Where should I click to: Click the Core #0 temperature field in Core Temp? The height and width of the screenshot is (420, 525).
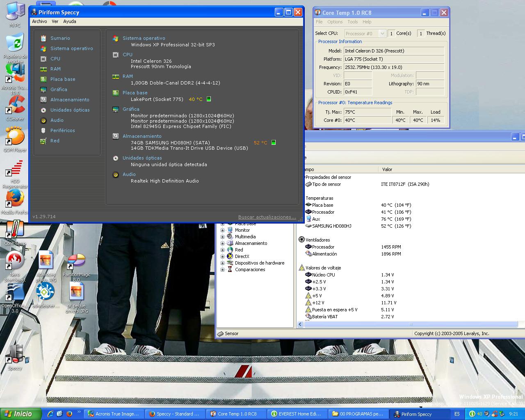coord(367,120)
